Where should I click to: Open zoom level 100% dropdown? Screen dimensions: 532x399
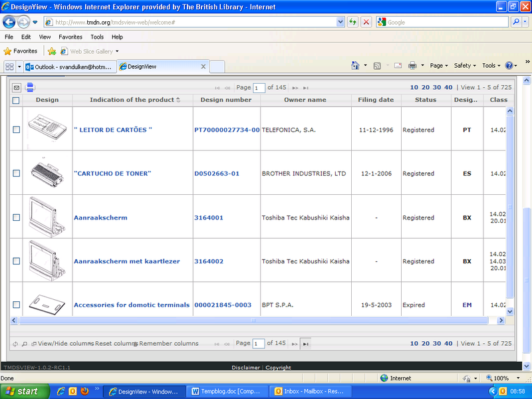(518, 378)
